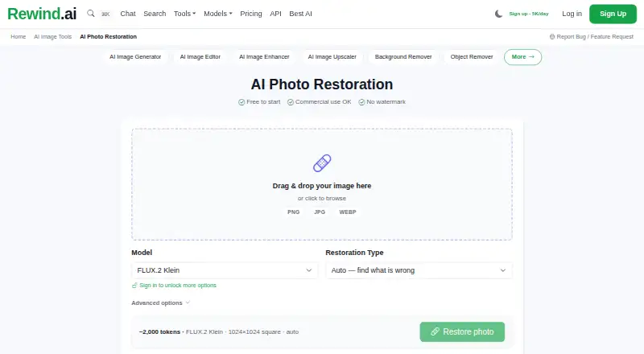
Task: Click the bandage upload icon
Action: [322, 163]
